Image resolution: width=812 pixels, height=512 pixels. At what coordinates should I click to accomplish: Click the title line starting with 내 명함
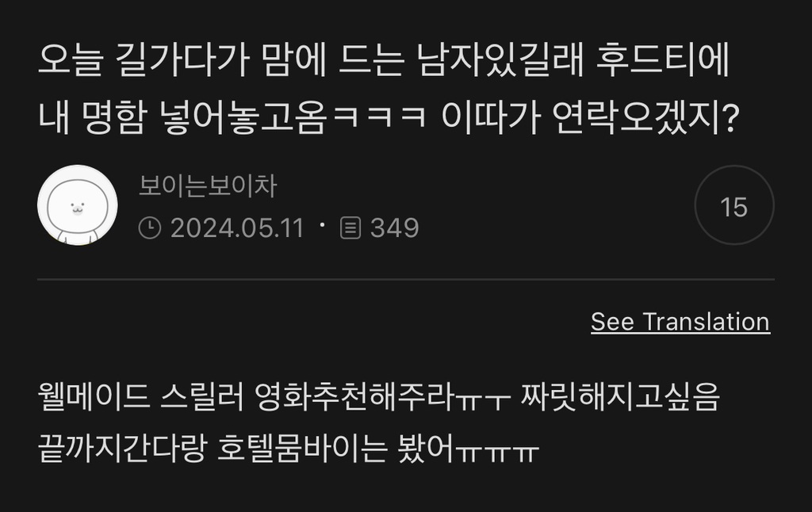coord(389,117)
